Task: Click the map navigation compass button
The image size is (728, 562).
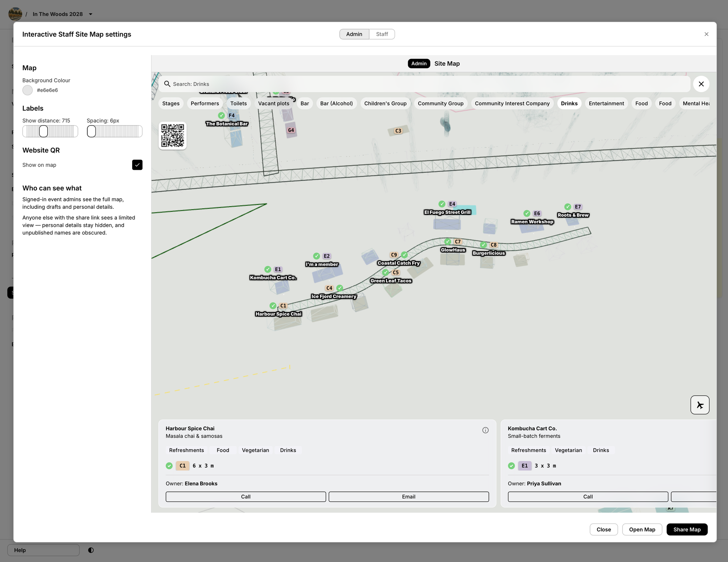Action: (x=700, y=405)
